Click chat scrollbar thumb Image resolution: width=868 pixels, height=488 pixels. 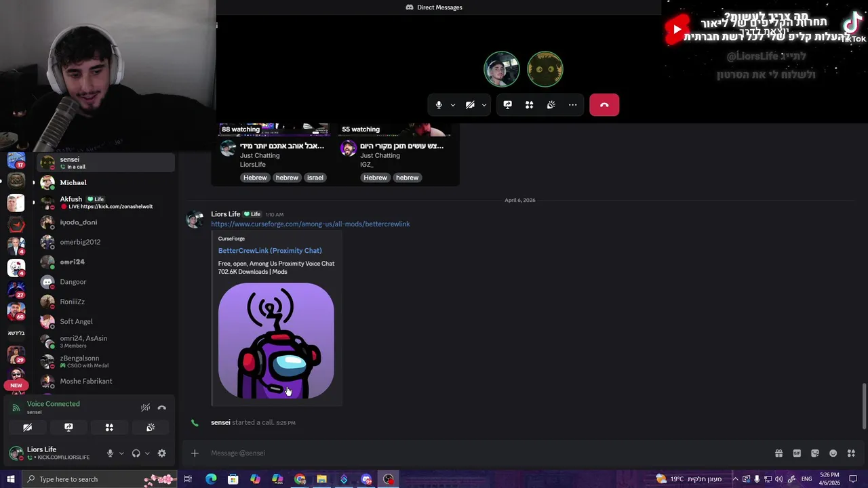click(x=863, y=405)
